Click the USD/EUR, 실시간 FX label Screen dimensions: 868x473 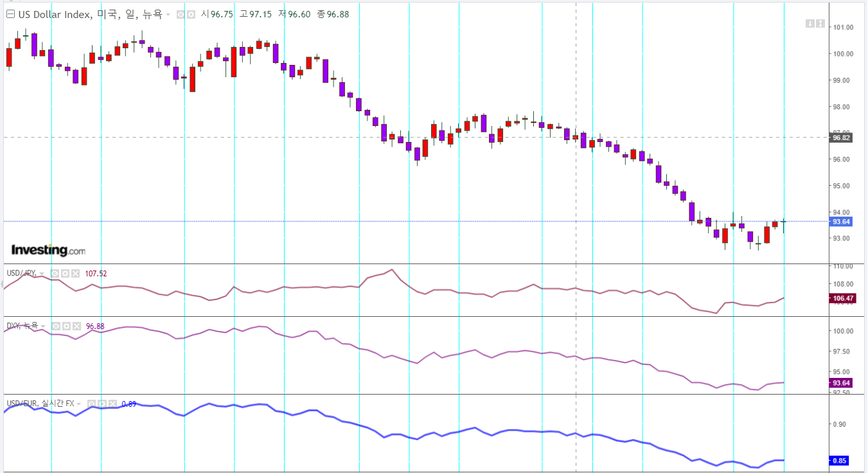coord(40,404)
